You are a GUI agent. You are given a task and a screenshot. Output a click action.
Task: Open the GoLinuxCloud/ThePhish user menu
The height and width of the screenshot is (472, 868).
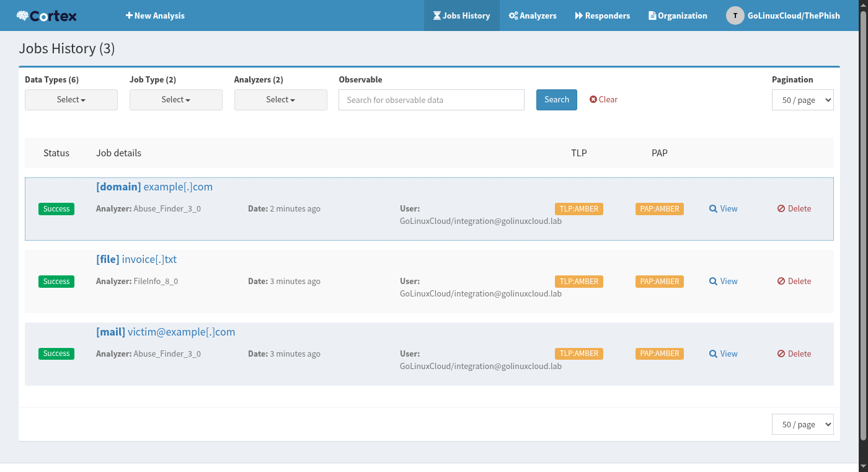tap(783, 16)
